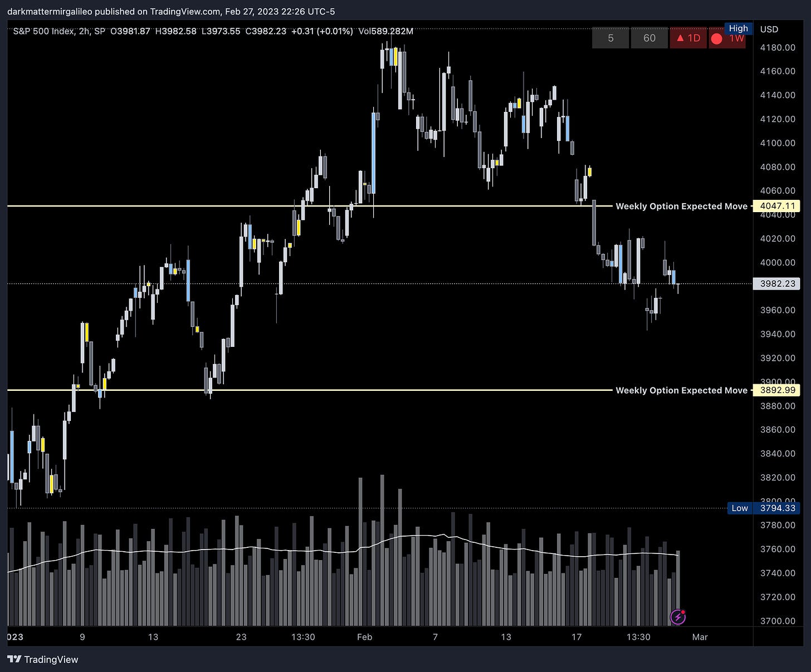Click the close value C3982.23

click(266, 31)
